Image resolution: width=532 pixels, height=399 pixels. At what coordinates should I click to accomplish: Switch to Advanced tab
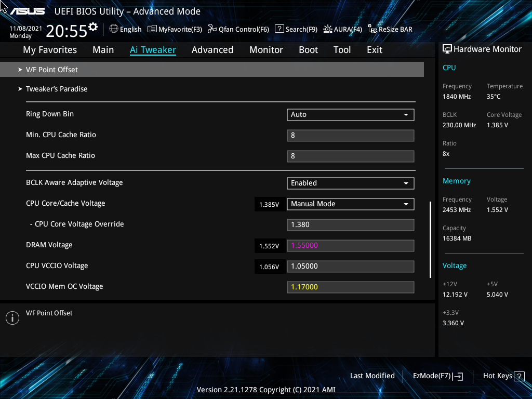[212, 50]
